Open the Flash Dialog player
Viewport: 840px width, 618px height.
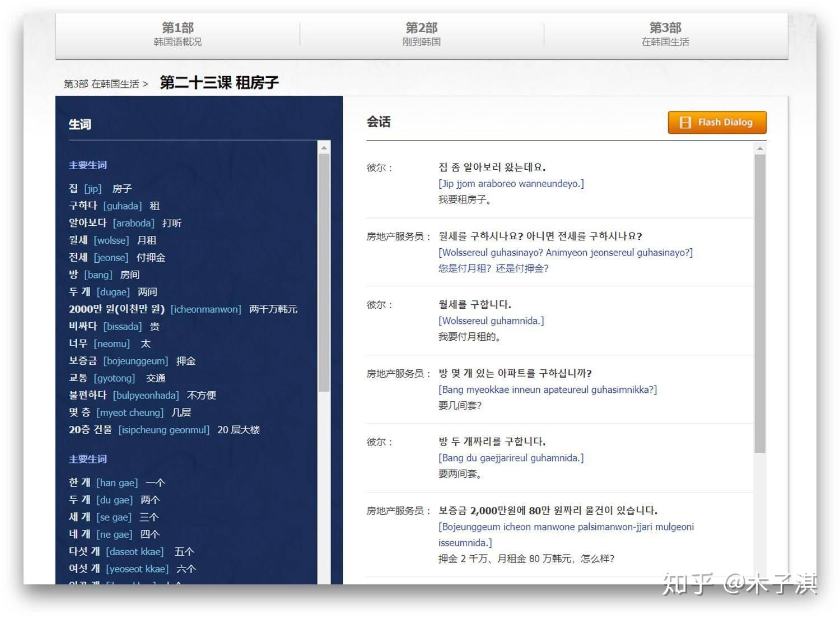pyautogui.click(x=717, y=122)
